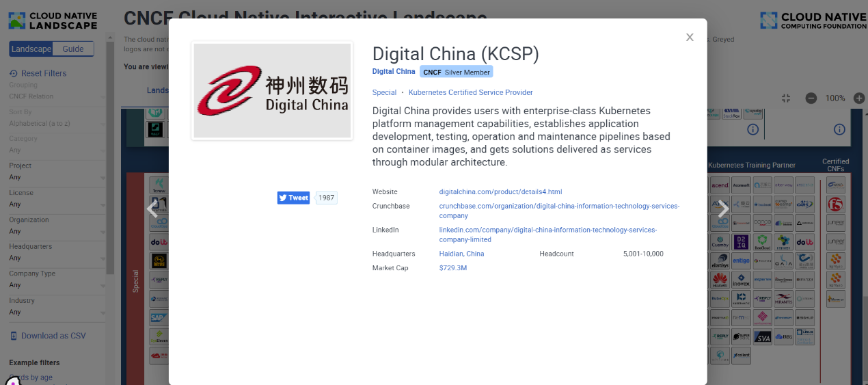Open digitalchina.com website link
This screenshot has width=868, height=385.
click(x=500, y=192)
